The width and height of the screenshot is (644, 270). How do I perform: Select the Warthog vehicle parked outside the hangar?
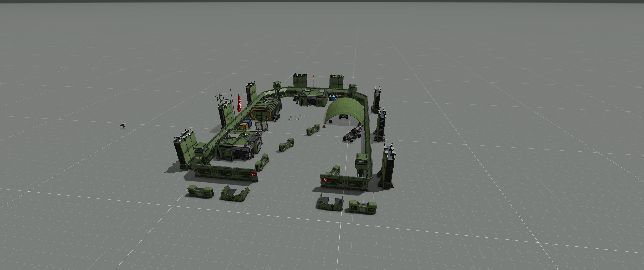(352, 135)
